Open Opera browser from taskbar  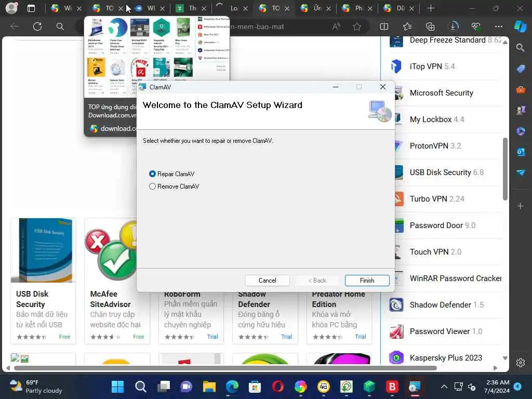tap(277, 387)
